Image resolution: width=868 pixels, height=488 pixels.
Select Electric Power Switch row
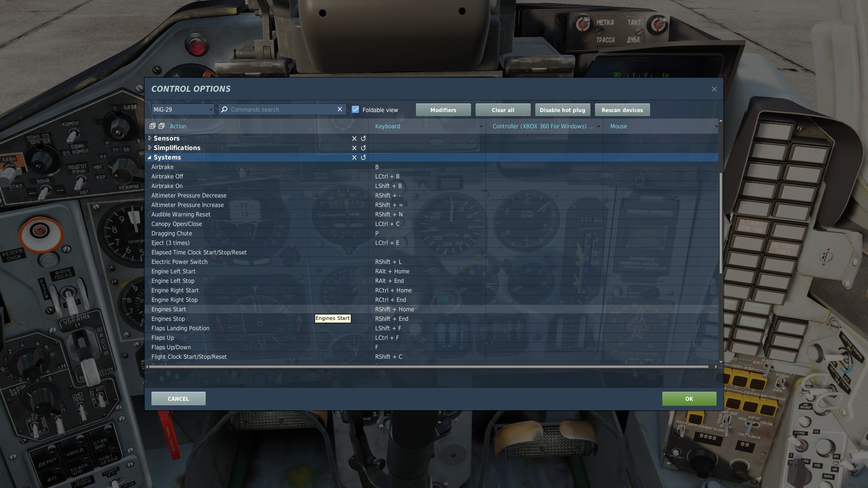pos(431,262)
